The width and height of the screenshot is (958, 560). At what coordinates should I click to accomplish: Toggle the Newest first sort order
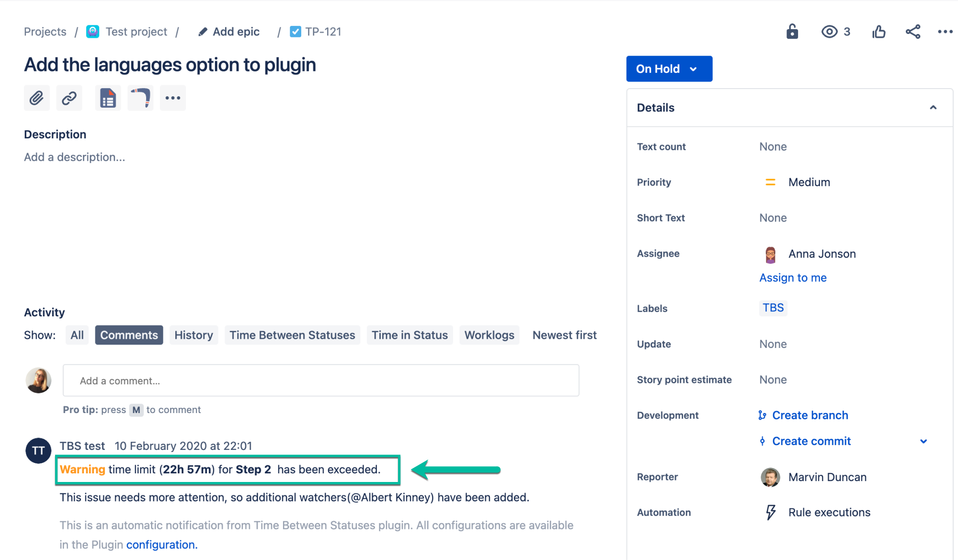click(x=564, y=335)
